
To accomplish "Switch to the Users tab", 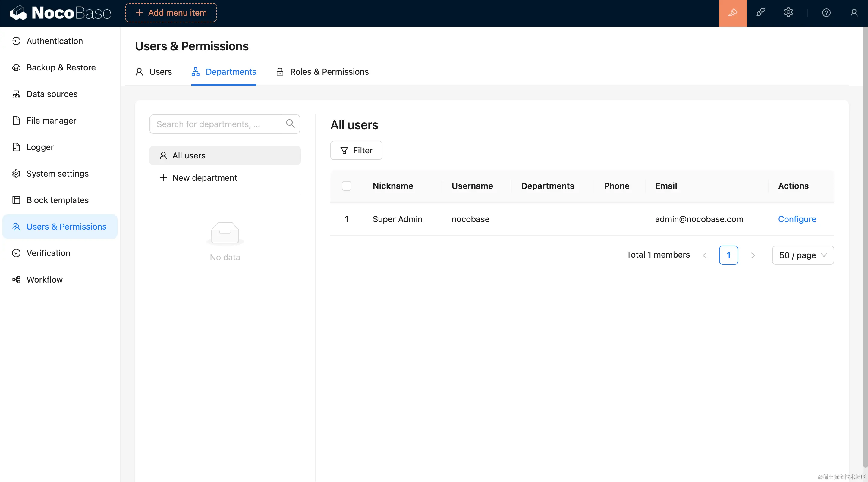I will (x=154, y=72).
